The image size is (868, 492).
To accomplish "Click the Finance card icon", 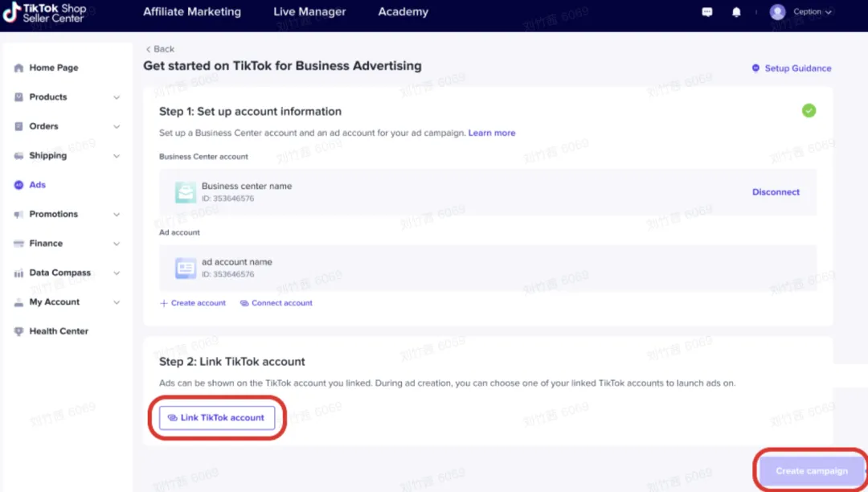I will (x=18, y=244).
